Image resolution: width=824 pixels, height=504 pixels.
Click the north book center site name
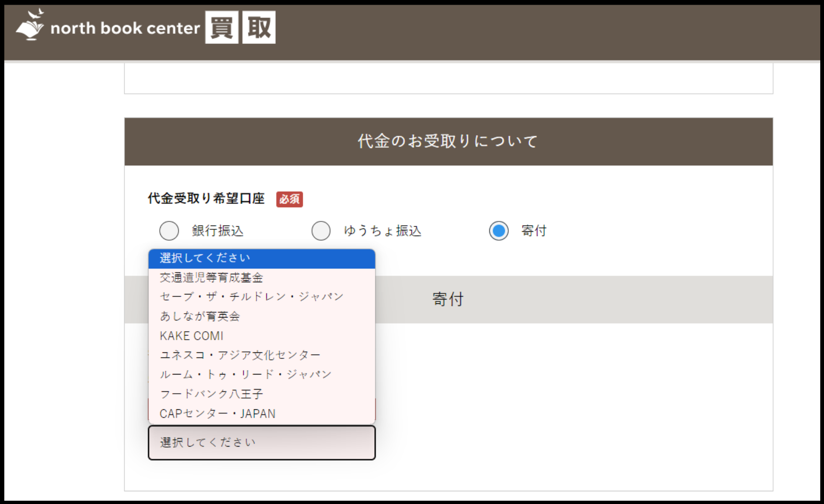click(125, 28)
